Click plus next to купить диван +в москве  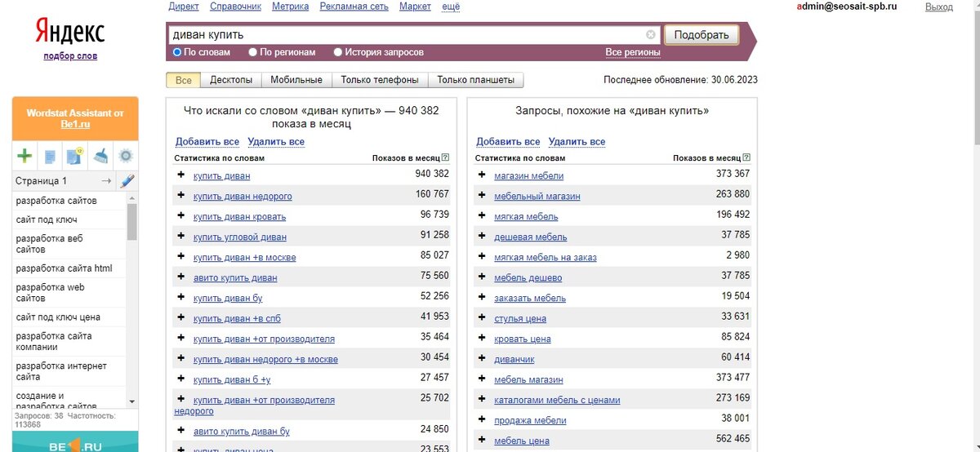point(181,257)
